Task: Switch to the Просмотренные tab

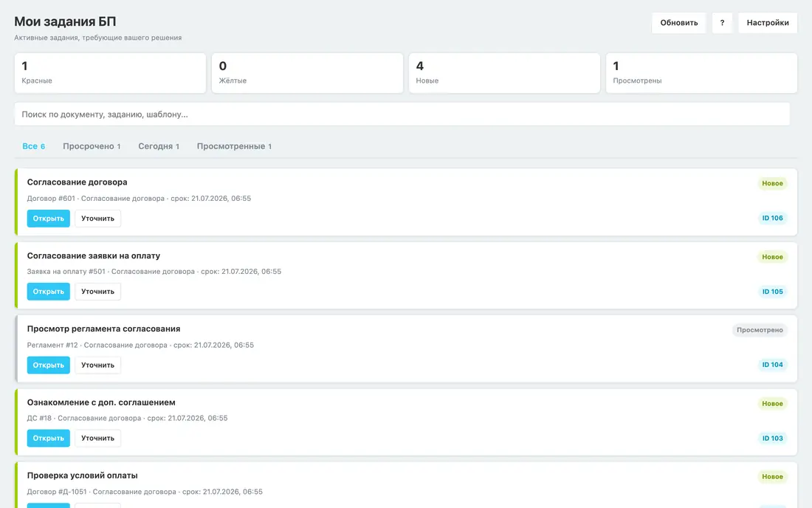Action: point(234,146)
